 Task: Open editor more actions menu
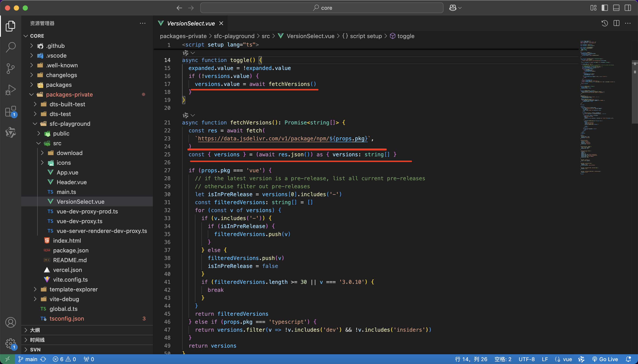(x=628, y=23)
